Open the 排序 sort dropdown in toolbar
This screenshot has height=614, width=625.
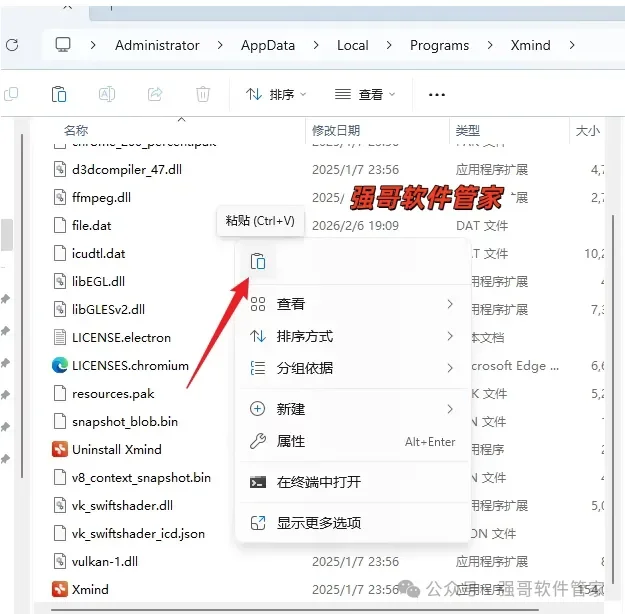pos(276,95)
